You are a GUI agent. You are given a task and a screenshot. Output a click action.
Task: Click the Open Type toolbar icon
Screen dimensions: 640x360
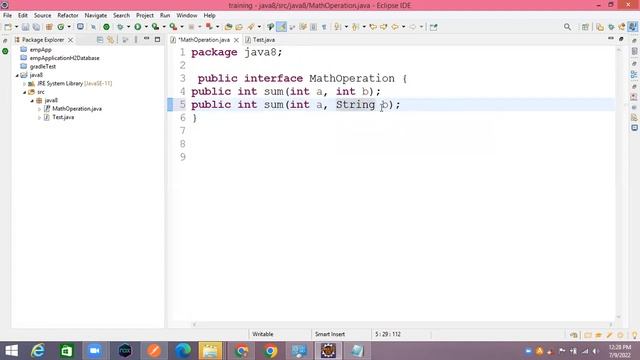(x=228, y=27)
